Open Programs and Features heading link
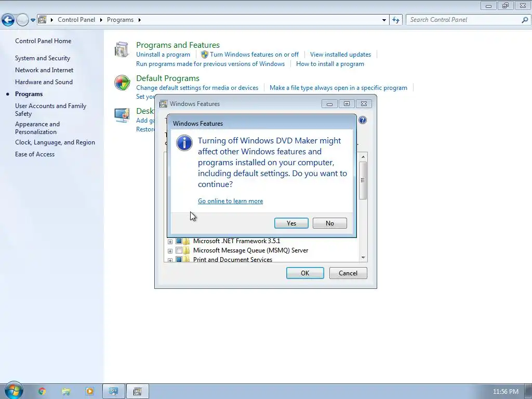 click(178, 45)
